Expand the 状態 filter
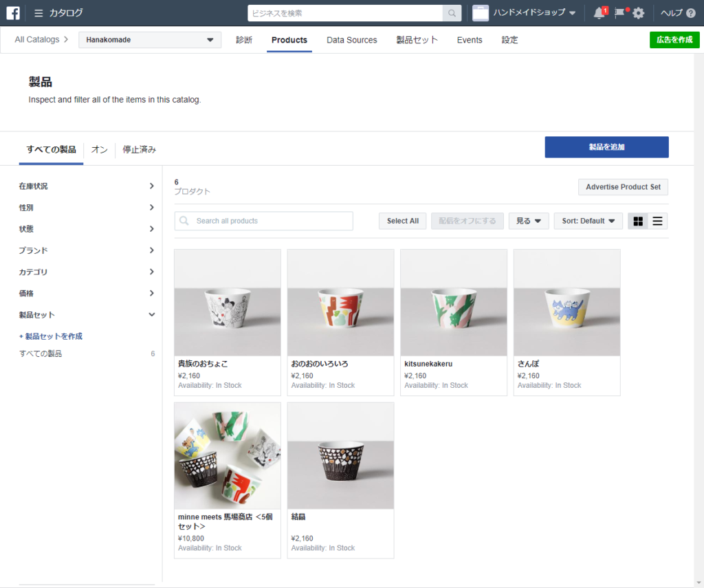This screenshot has height=588, width=704. tap(87, 229)
